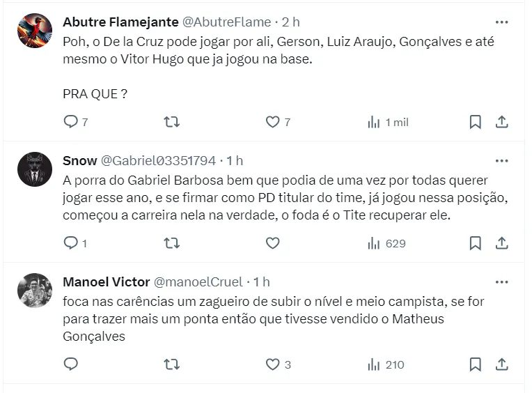This screenshot has width=532, height=393.
Task: Like Snow's tweet about Gabriel Barbosa
Action: pyautogui.click(x=272, y=243)
